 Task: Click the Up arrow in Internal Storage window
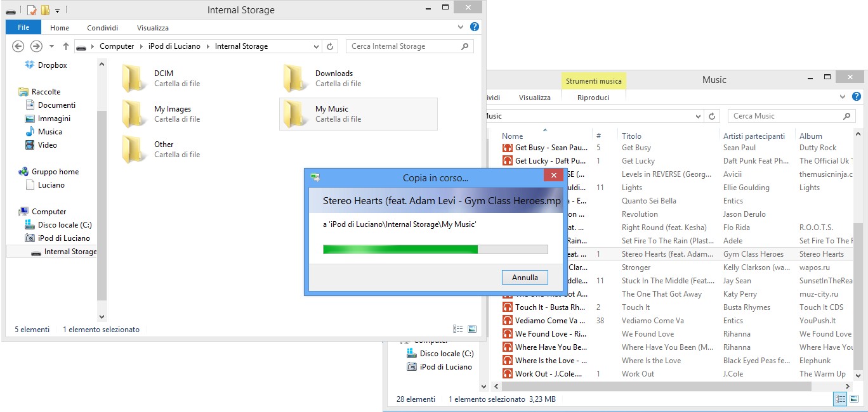[x=65, y=46]
